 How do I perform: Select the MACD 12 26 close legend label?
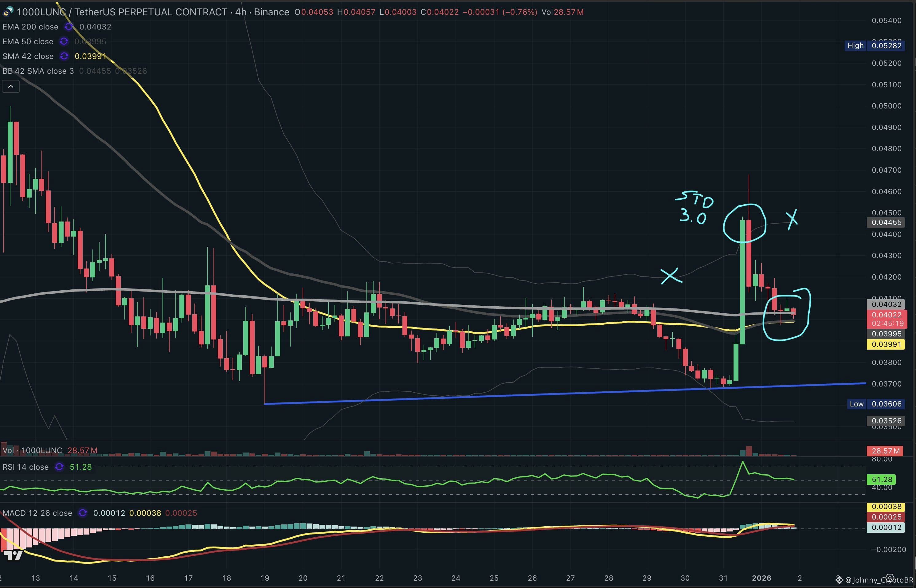(37, 513)
